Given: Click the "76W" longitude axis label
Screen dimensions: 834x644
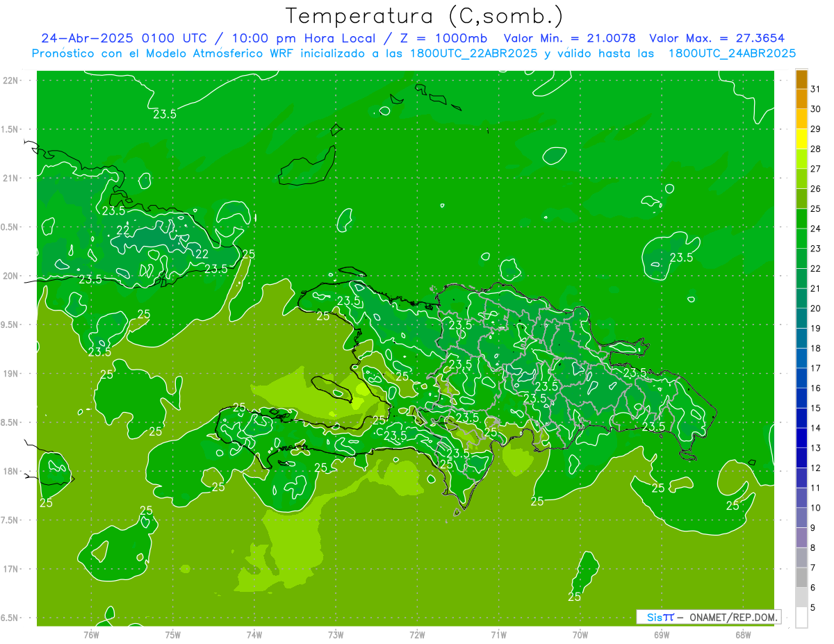Looking at the screenshot, I should [91, 635].
